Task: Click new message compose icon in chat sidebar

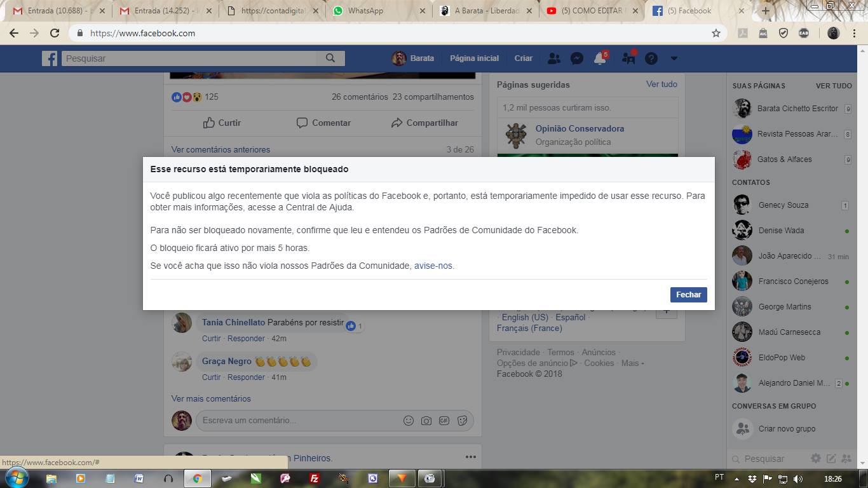Action: 831,458
